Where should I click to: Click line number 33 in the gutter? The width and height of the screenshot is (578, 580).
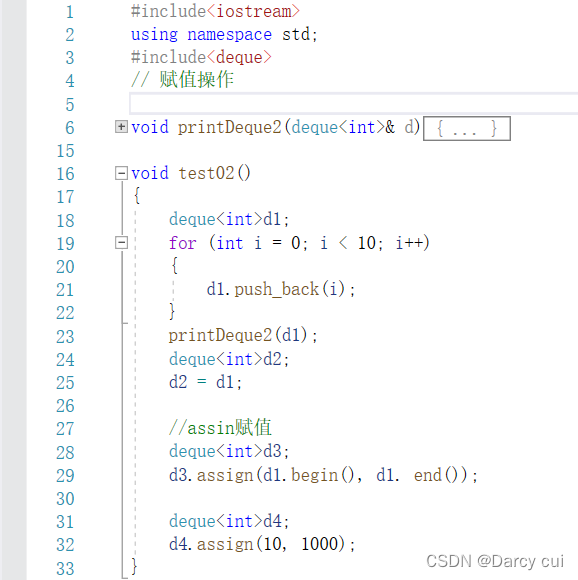pyautogui.click(x=65, y=569)
